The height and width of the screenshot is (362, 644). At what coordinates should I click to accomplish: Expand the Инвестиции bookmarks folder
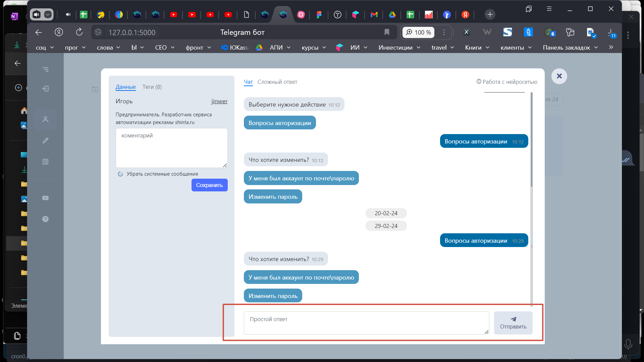pos(399,48)
